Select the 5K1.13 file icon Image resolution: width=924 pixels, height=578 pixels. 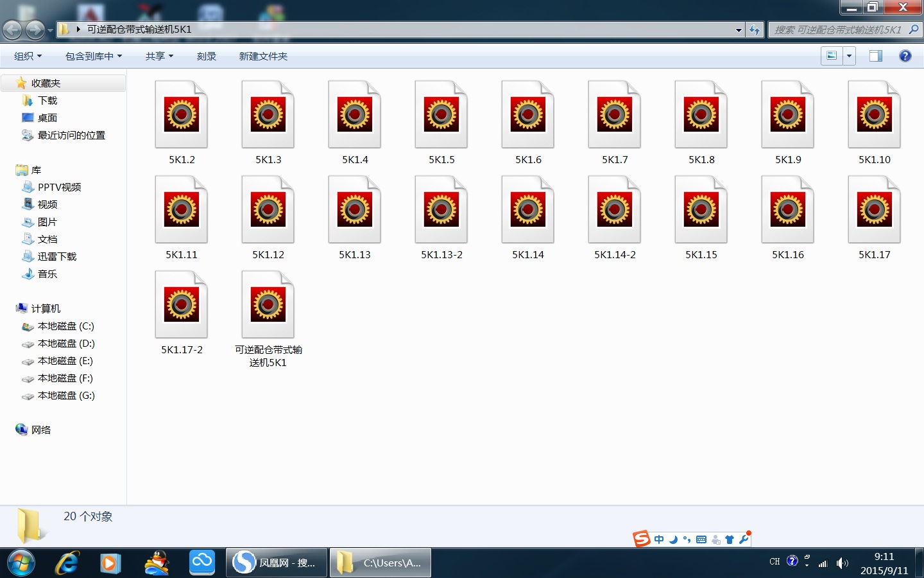(x=355, y=210)
